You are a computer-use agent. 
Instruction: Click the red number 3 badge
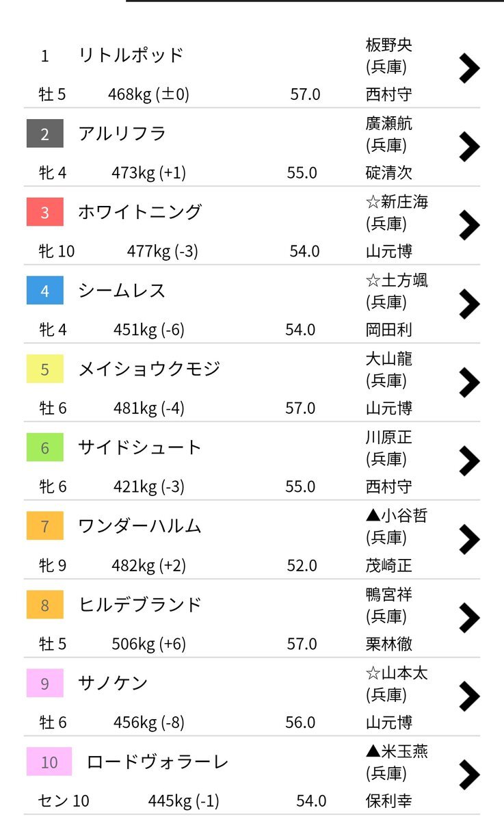tap(45, 212)
